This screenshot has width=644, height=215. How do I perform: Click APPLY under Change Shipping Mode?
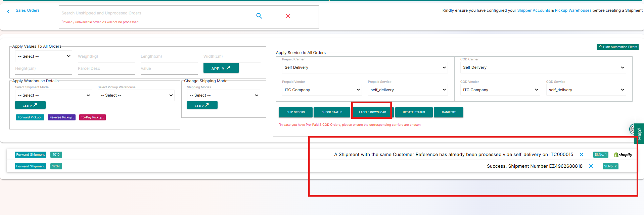(202, 105)
